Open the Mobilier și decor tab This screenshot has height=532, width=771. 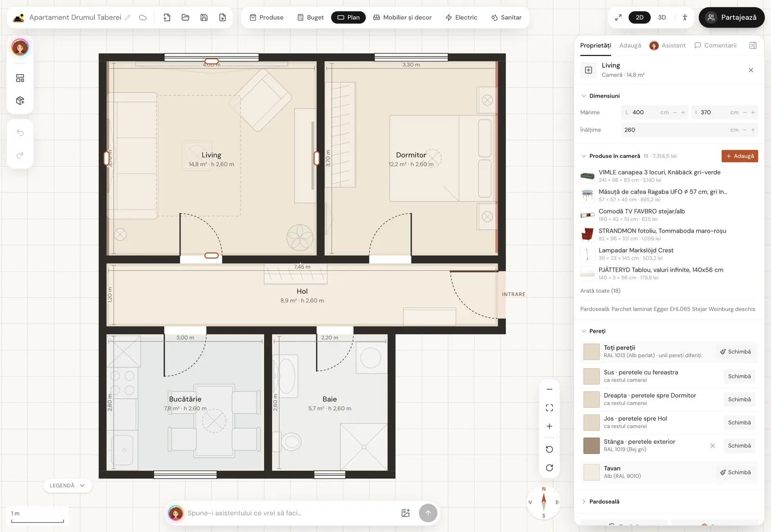(x=402, y=17)
